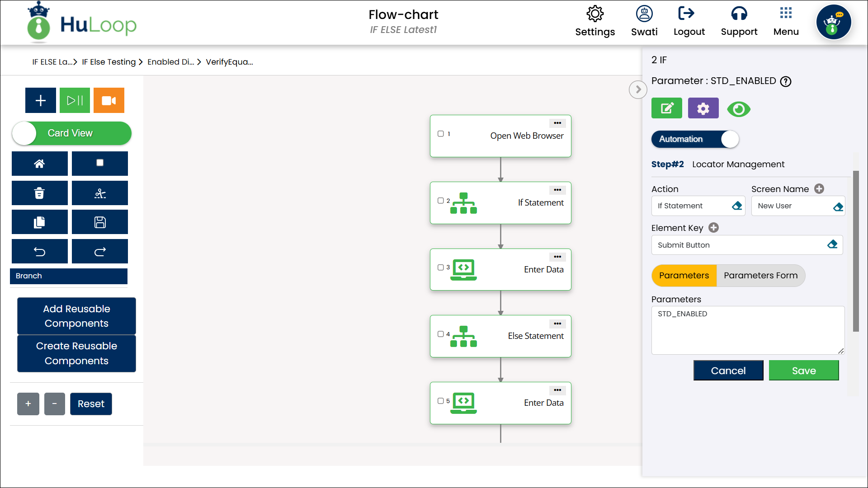Click the home icon button

tap(39, 164)
